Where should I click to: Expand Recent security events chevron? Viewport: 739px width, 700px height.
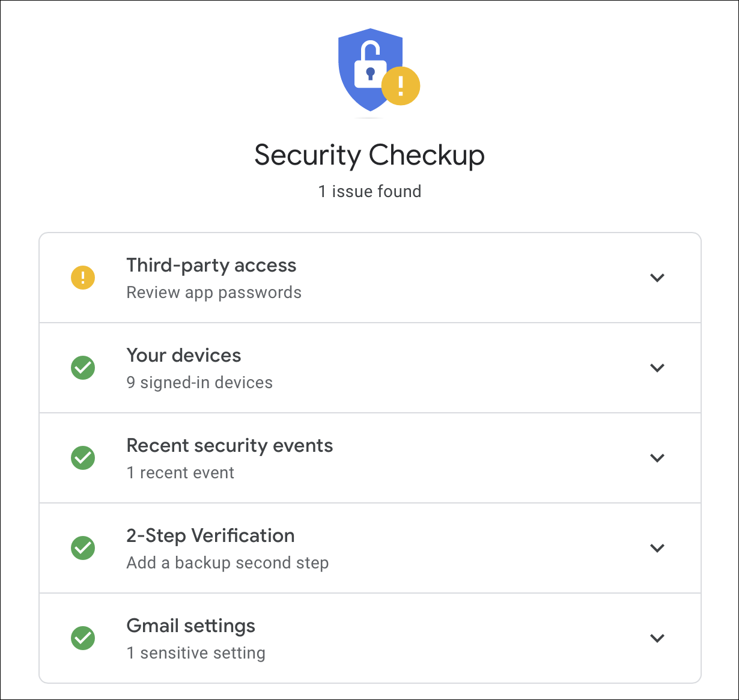coord(657,458)
